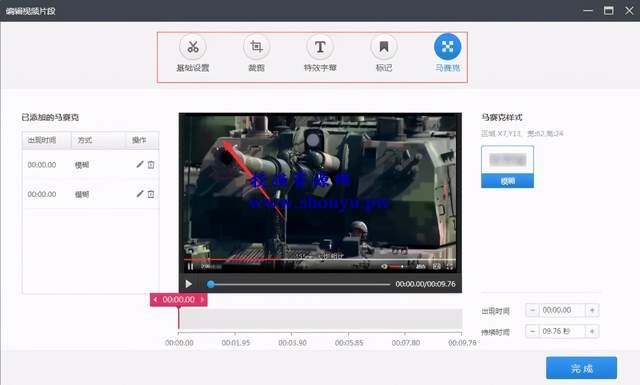Click the 00:01.95 timeline tick label

pos(236,343)
